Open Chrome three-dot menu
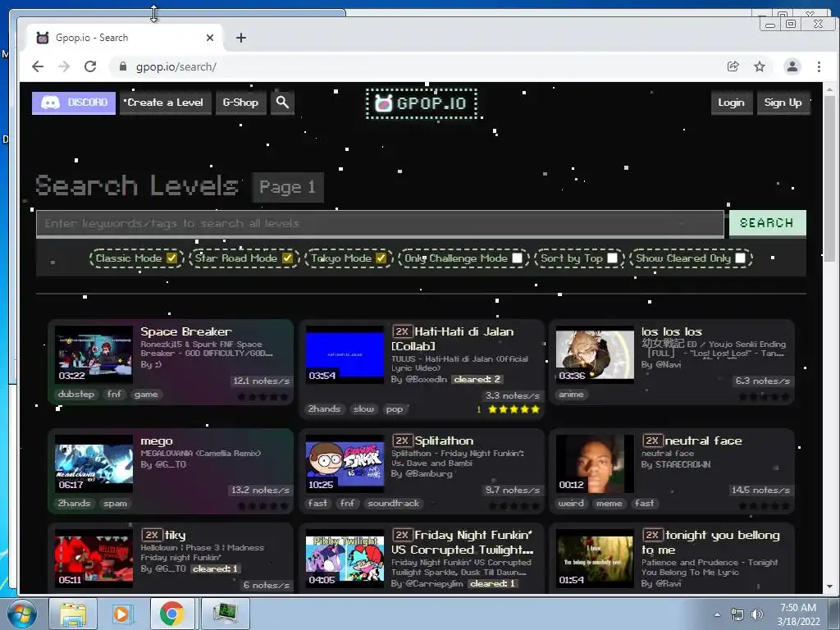 tap(819, 66)
